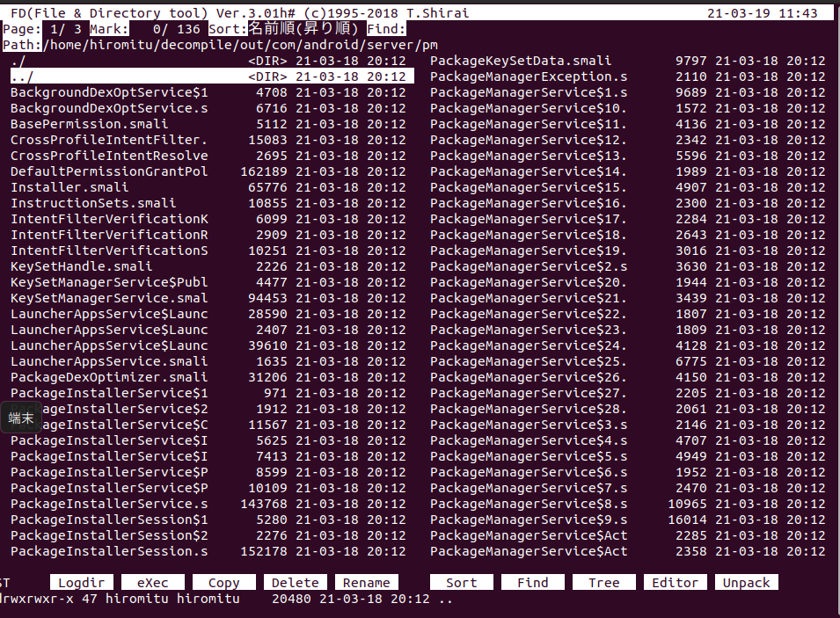This screenshot has height=618, width=840.
Task: Select PackageManagerService$20. entry
Action: (628, 281)
